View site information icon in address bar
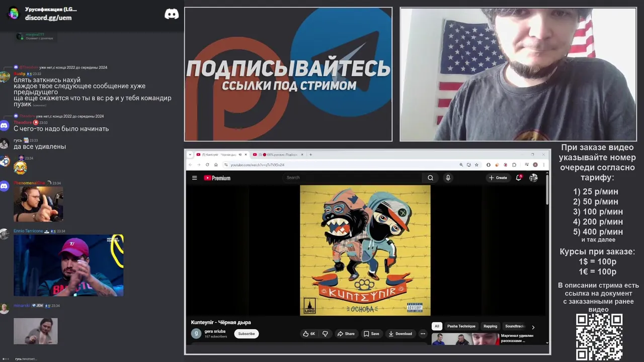 coord(226,164)
